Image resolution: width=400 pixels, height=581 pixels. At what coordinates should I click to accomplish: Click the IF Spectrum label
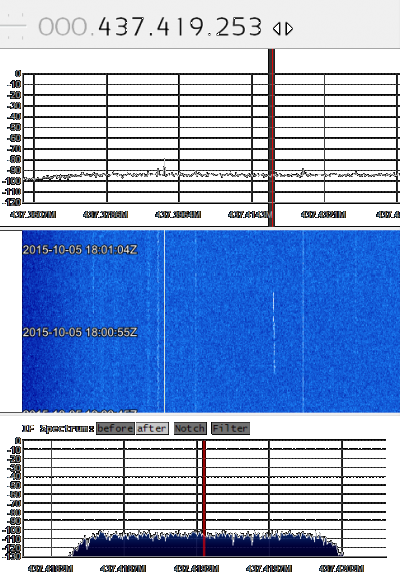coord(58,429)
